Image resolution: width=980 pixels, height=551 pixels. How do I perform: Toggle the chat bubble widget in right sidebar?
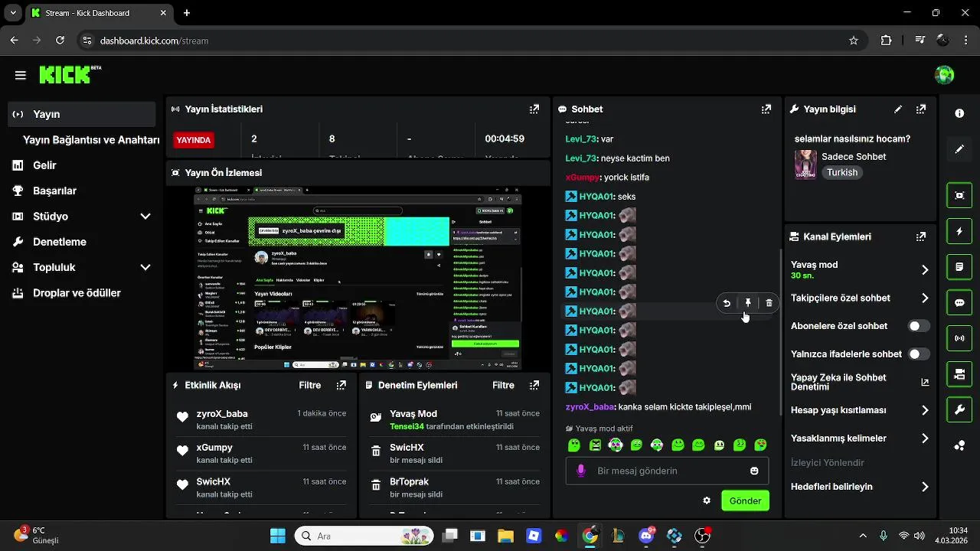(x=959, y=302)
